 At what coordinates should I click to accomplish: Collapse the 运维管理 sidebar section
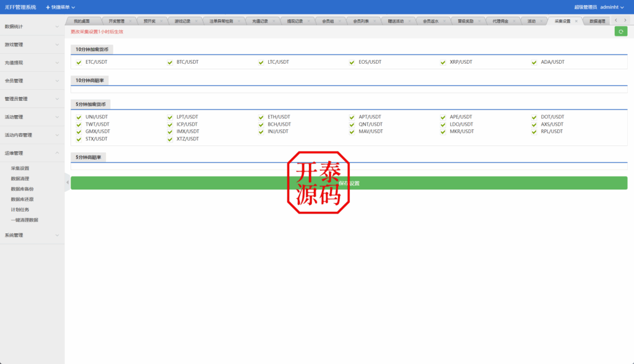(x=32, y=153)
